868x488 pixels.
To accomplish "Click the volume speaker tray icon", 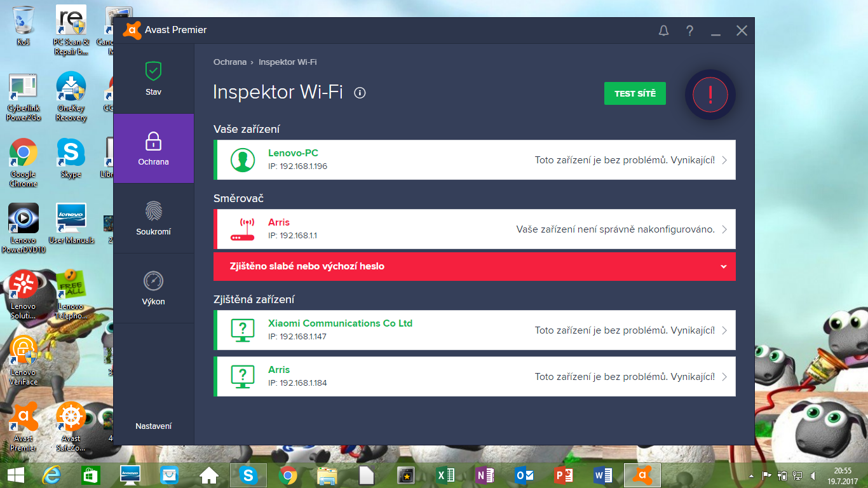I will click(x=813, y=475).
